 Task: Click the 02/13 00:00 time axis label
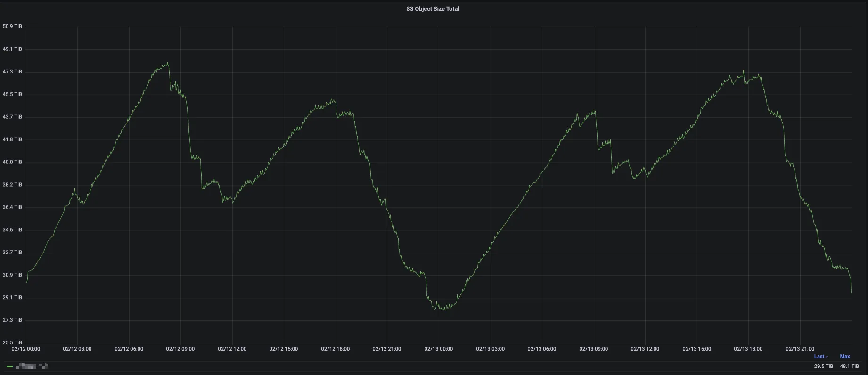click(x=438, y=349)
